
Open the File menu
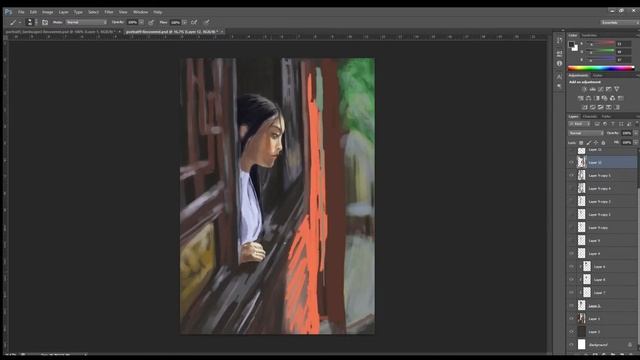click(x=21, y=12)
